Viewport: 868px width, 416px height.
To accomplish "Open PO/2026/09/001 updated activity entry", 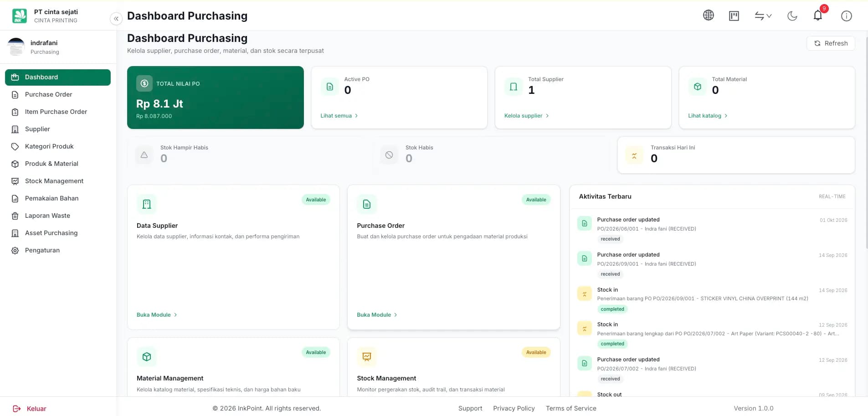I will coord(712,264).
